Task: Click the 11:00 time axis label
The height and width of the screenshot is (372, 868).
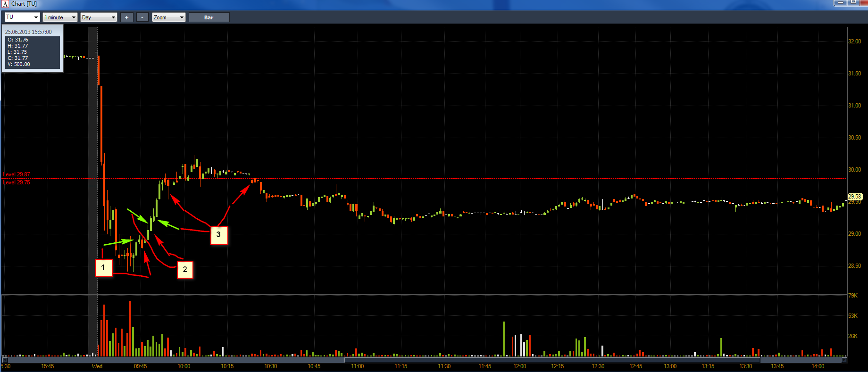Action: pyautogui.click(x=358, y=366)
